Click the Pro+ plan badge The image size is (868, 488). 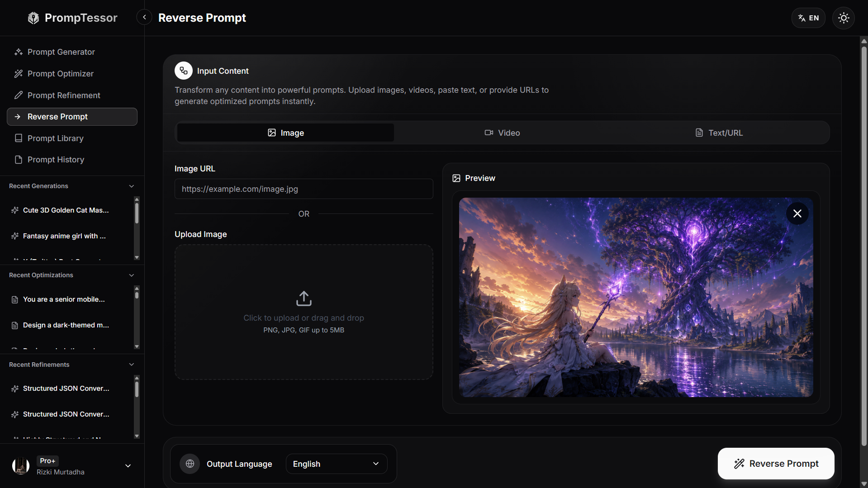[x=47, y=461]
